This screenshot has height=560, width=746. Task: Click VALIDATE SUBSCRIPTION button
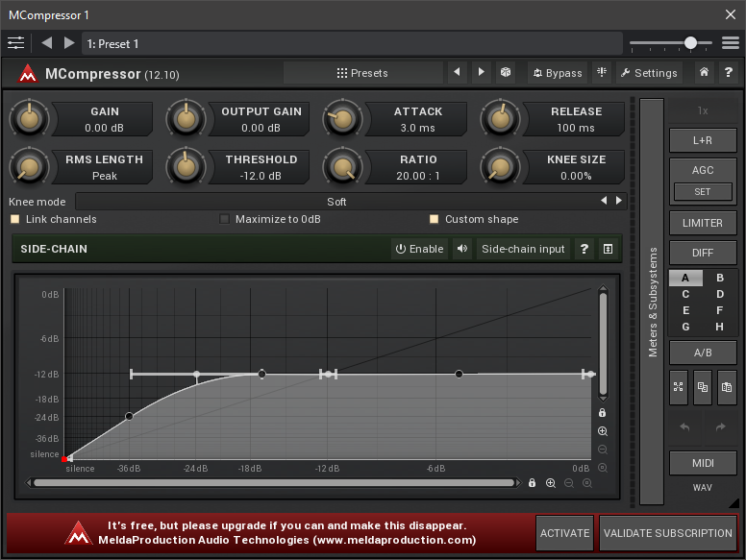[668, 533]
